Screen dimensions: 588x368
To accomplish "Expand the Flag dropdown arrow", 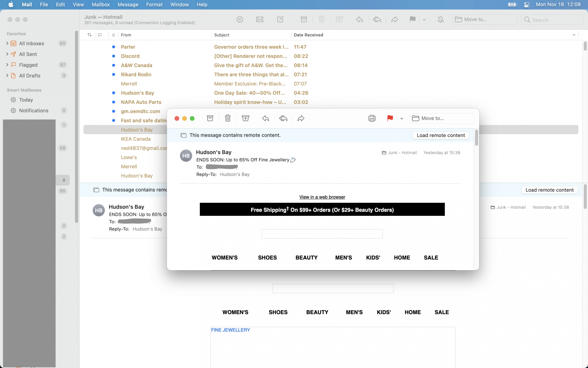I will pyautogui.click(x=401, y=118).
